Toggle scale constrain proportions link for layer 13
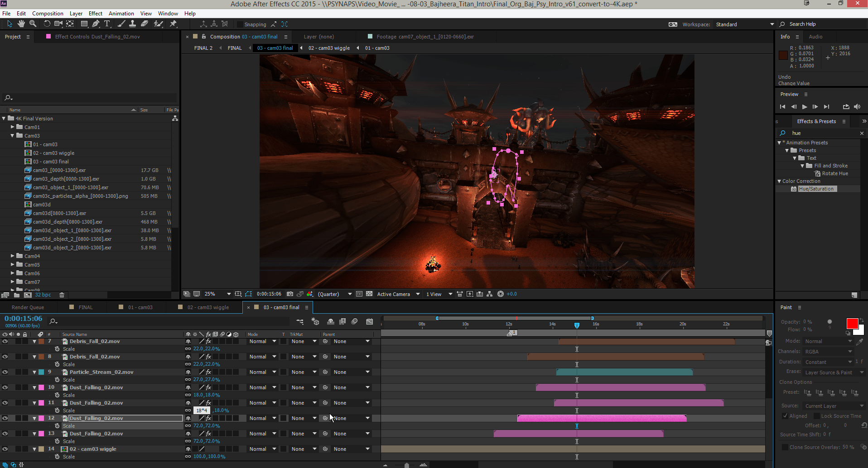The image size is (868, 468). click(188, 441)
